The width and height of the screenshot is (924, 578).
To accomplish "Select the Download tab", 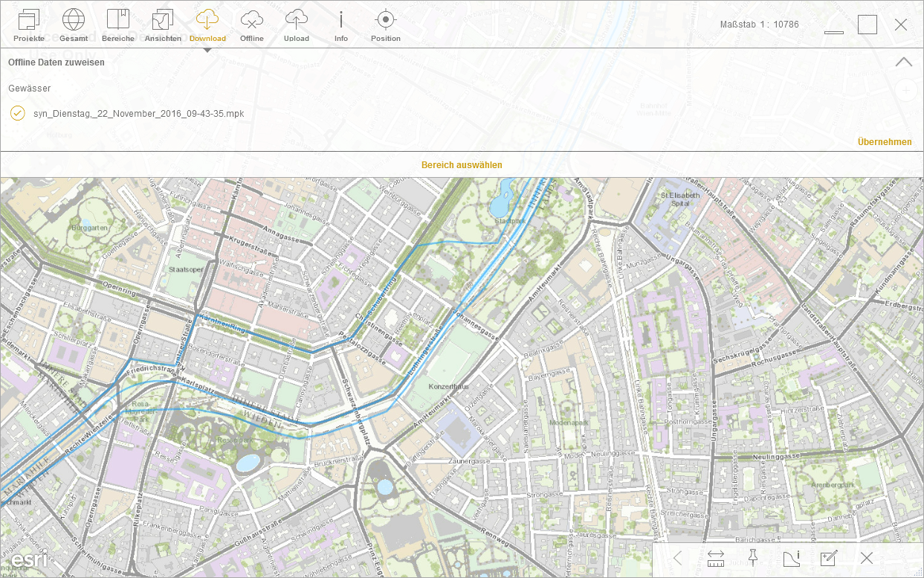I will pyautogui.click(x=207, y=25).
